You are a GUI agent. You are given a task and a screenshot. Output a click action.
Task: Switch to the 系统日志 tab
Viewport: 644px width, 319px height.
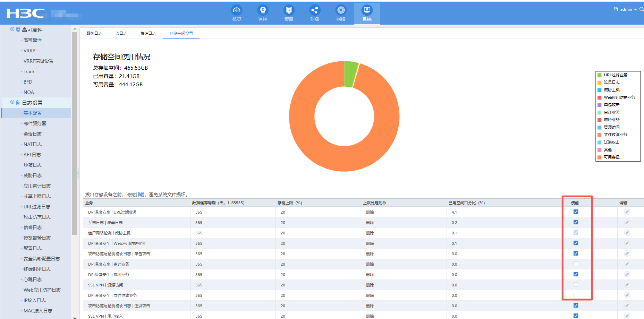click(x=94, y=33)
